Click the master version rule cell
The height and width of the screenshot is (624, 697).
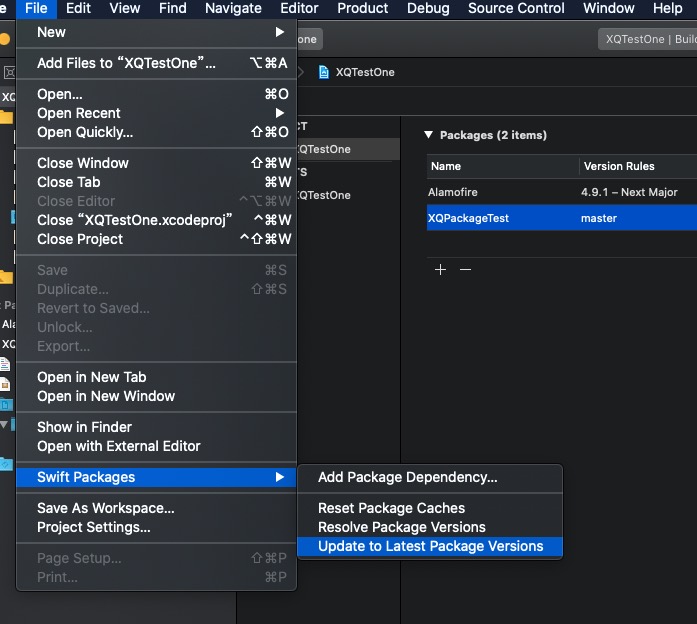tap(599, 218)
